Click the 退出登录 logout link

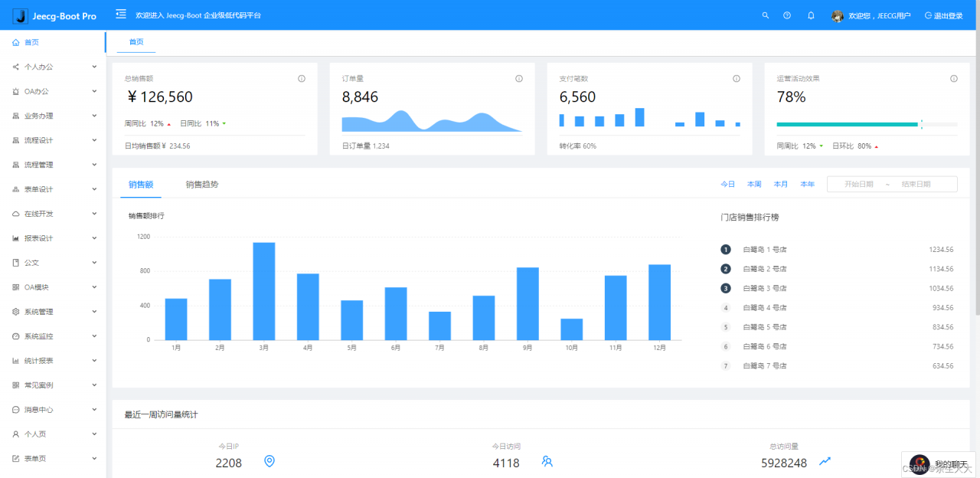(x=944, y=15)
